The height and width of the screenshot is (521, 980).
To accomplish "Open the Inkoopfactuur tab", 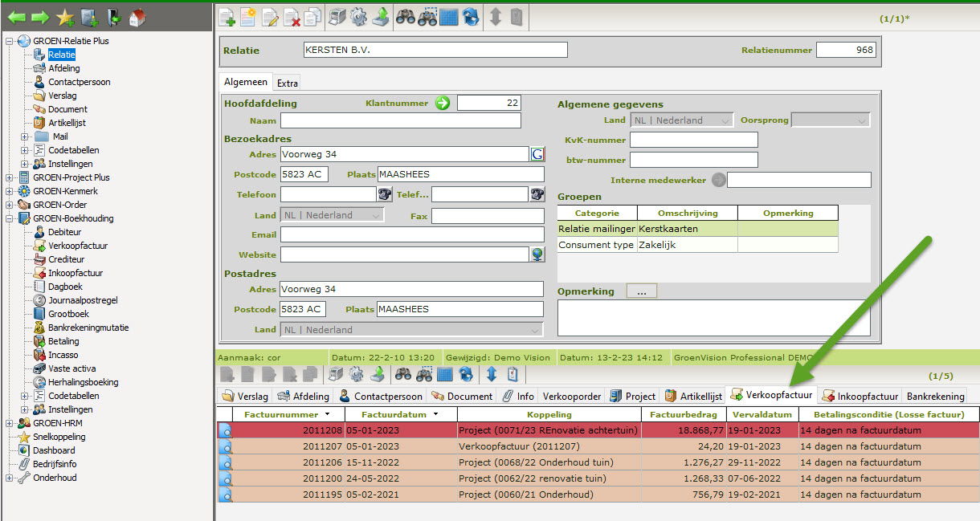I will (860, 396).
